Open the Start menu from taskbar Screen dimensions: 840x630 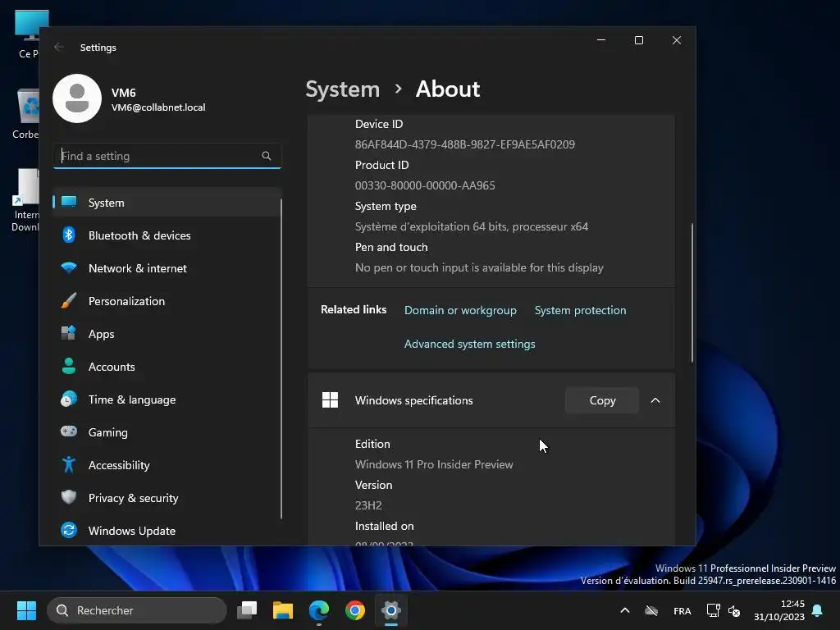pyautogui.click(x=26, y=610)
